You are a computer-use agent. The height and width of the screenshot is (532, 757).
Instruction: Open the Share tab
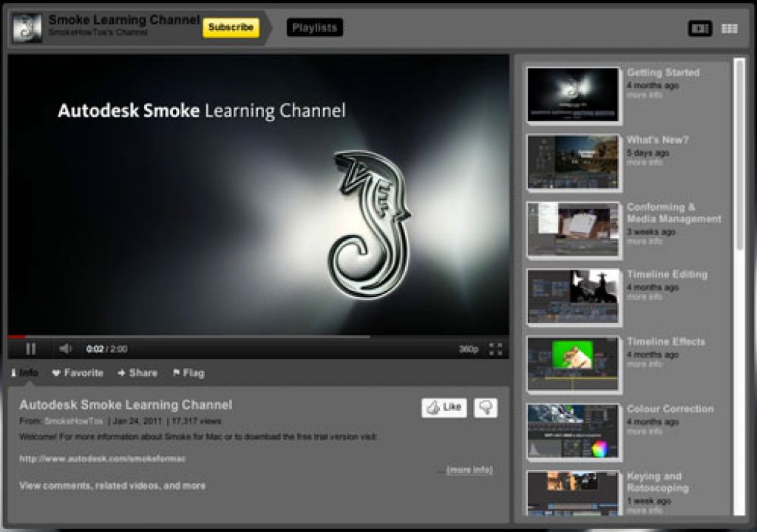click(138, 372)
